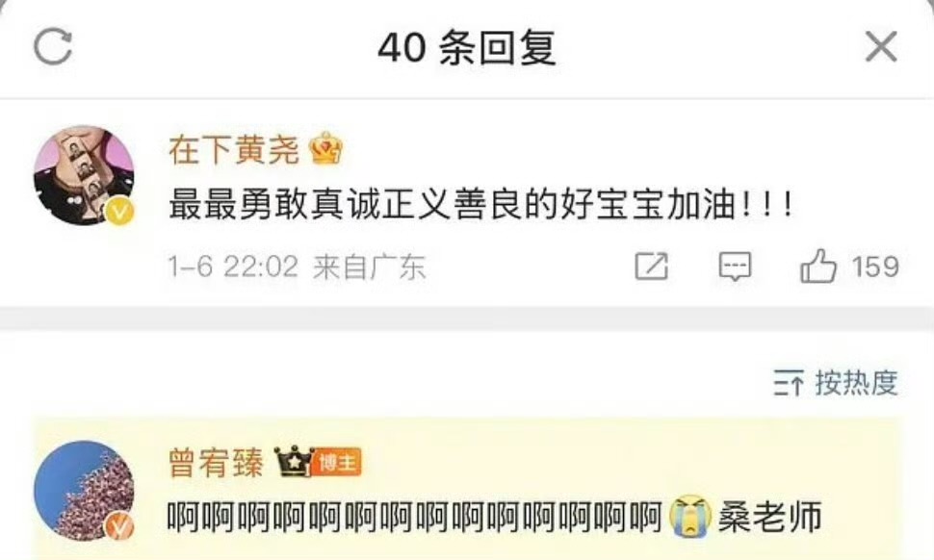The image size is (934, 560).
Task: Open the 曾宥臻 username link
Action: 216,463
